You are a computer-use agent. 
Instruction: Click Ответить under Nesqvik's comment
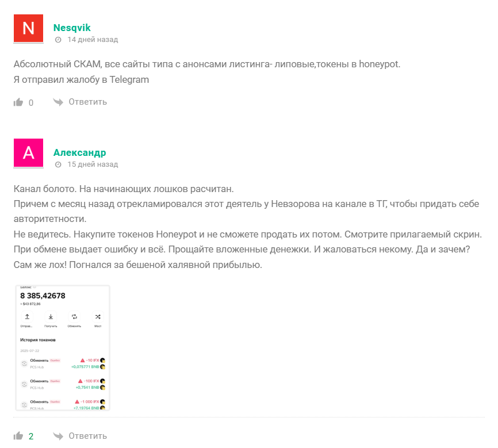click(88, 102)
